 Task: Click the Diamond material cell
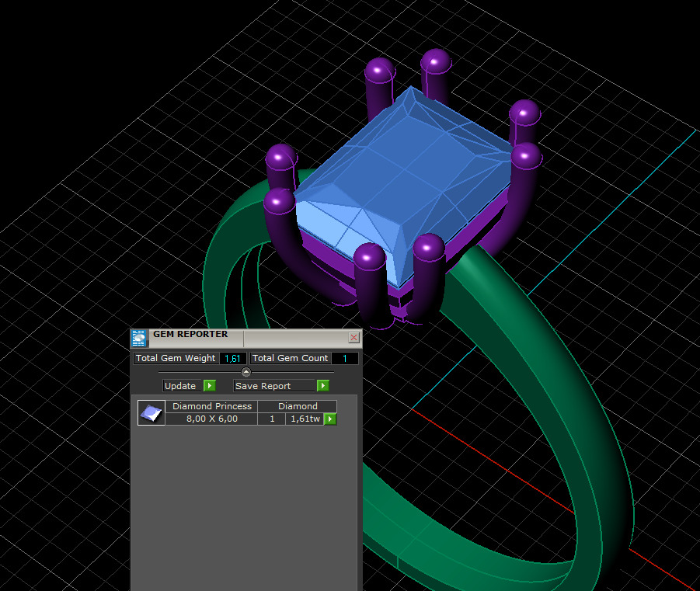pos(298,406)
